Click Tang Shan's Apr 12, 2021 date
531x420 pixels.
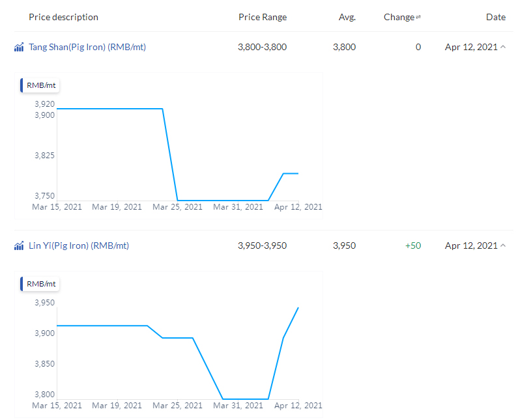(470, 47)
